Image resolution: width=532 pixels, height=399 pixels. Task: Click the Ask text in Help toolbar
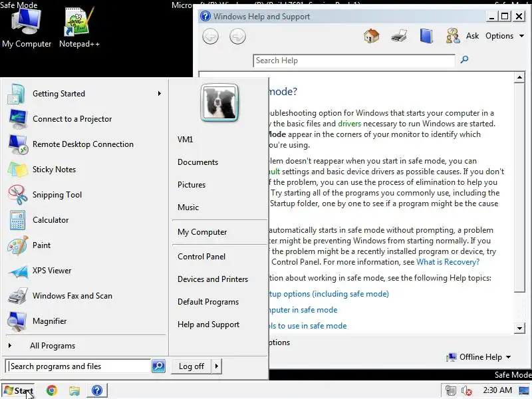click(472, 36)
